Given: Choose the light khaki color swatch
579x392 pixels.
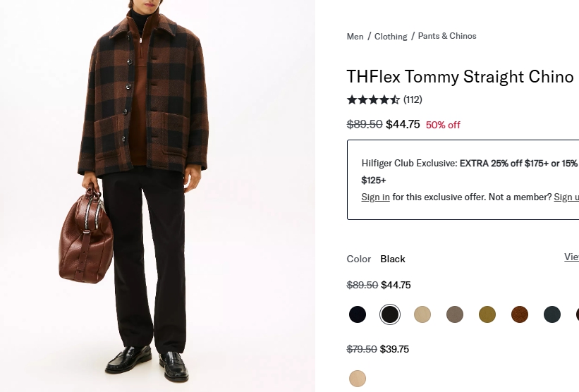Looking at the screenshot, I should coord(422,314).
